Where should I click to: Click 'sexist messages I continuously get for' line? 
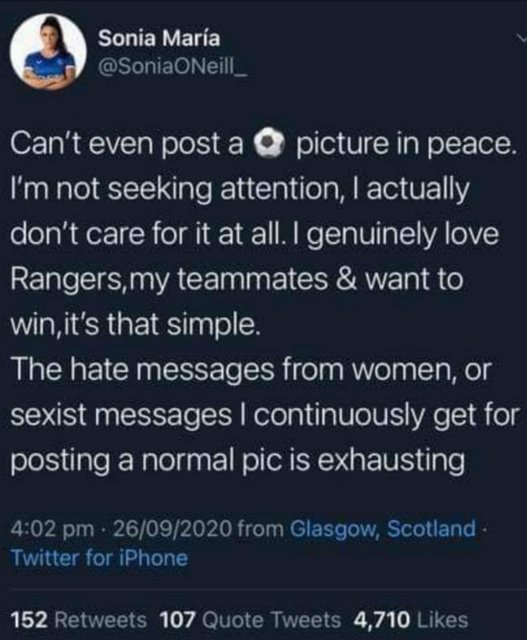[265, 416]
